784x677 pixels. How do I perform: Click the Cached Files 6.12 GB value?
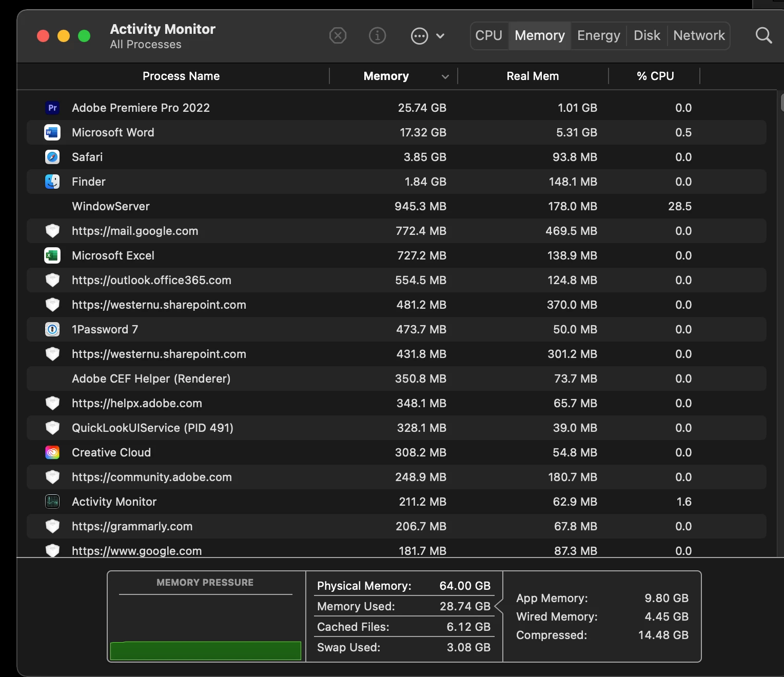tap(468, 627)
